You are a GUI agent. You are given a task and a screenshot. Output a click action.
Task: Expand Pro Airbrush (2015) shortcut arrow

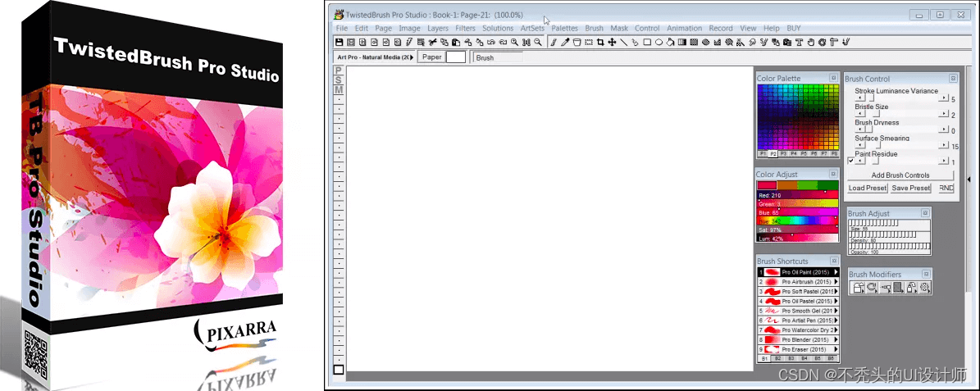836,282
